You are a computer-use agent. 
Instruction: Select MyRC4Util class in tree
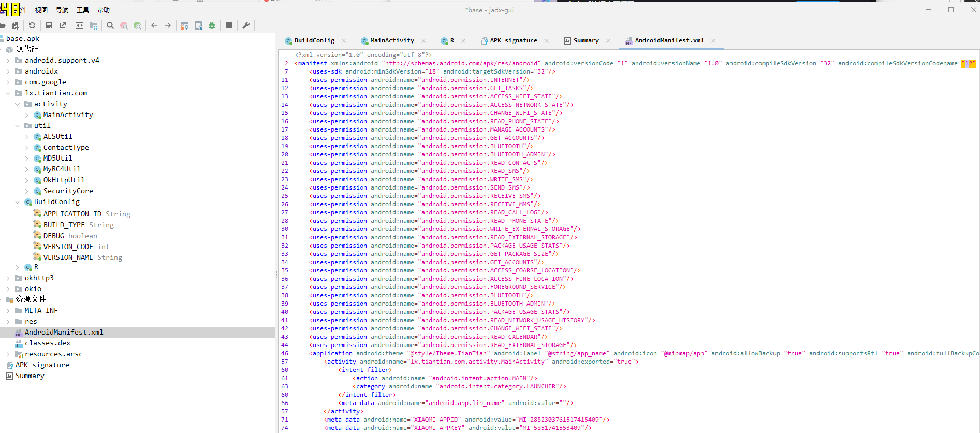(x=62, y=169)
